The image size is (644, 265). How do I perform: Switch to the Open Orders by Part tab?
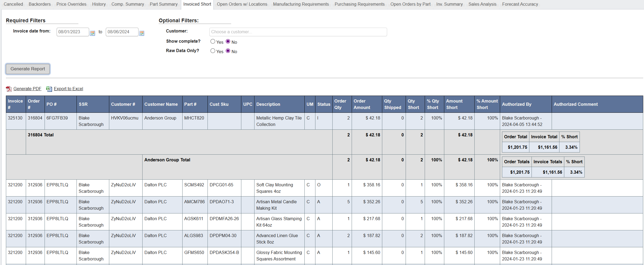coord(410,4)
